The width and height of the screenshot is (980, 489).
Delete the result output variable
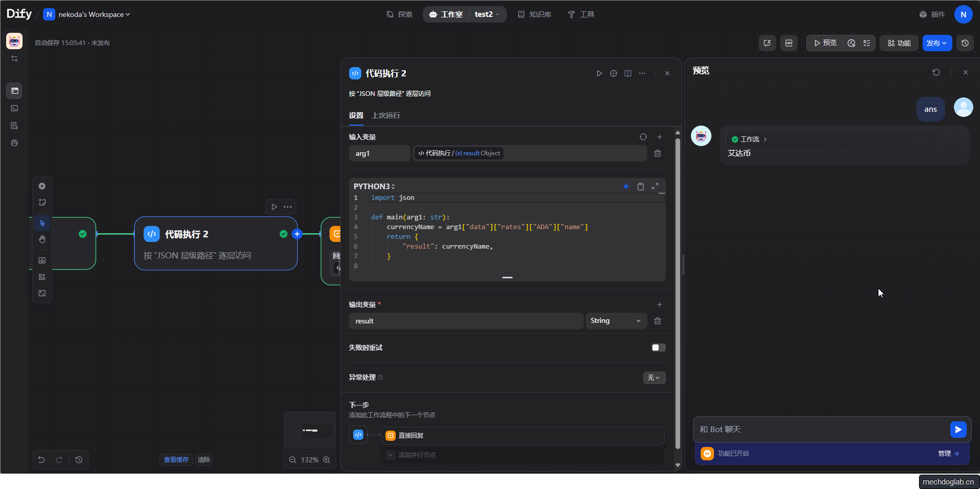pyautogui.click(x=658, y=321)
